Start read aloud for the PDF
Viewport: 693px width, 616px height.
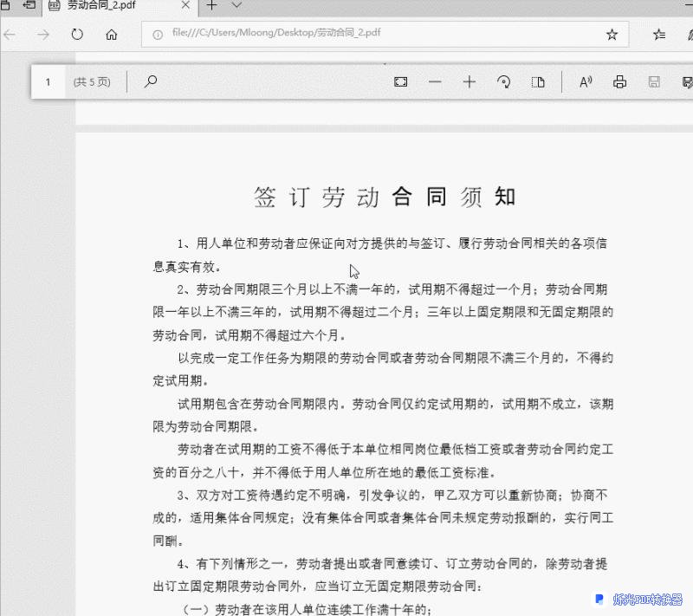pyautogui.click(x=586, y=81)
